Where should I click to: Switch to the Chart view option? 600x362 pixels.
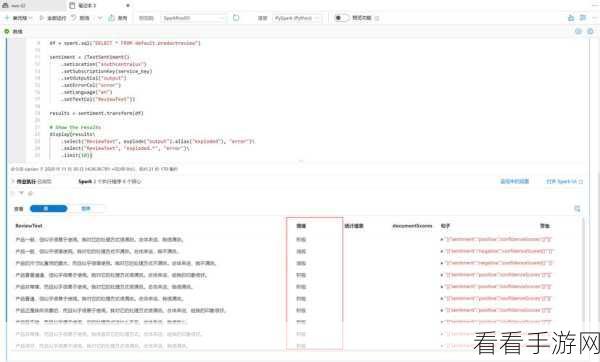pos(86,209)
